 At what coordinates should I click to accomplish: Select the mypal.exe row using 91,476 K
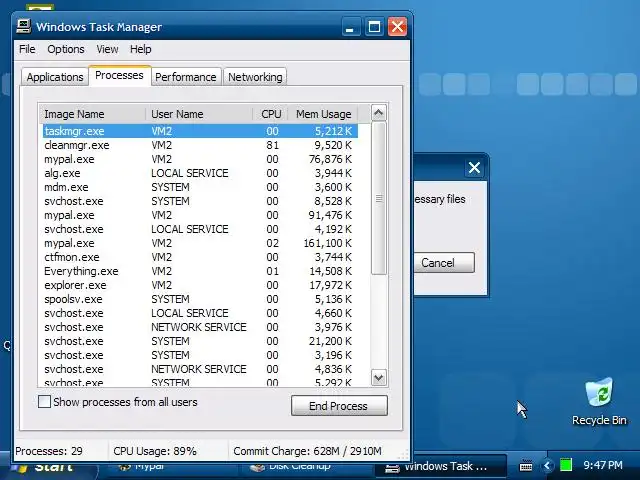(200, 215)
